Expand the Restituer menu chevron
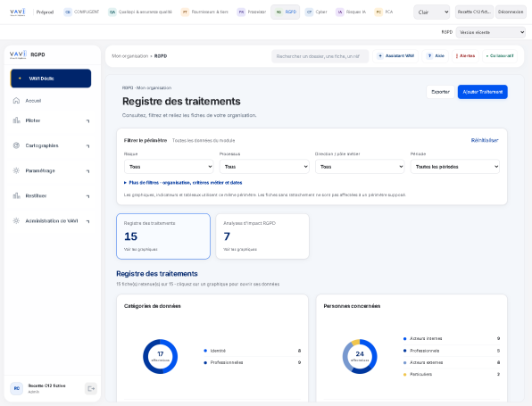The height and width of the screenshot is (406, 532). click(x=87, y=196)
